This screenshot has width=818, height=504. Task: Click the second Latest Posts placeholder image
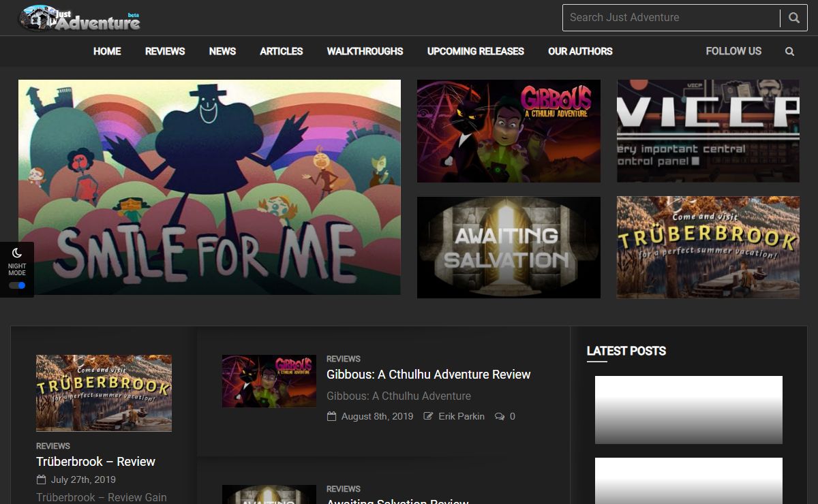(688, 481)
